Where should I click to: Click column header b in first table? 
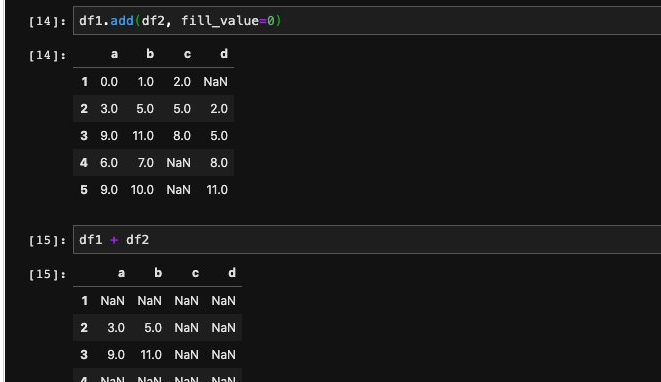pos(150,54)
